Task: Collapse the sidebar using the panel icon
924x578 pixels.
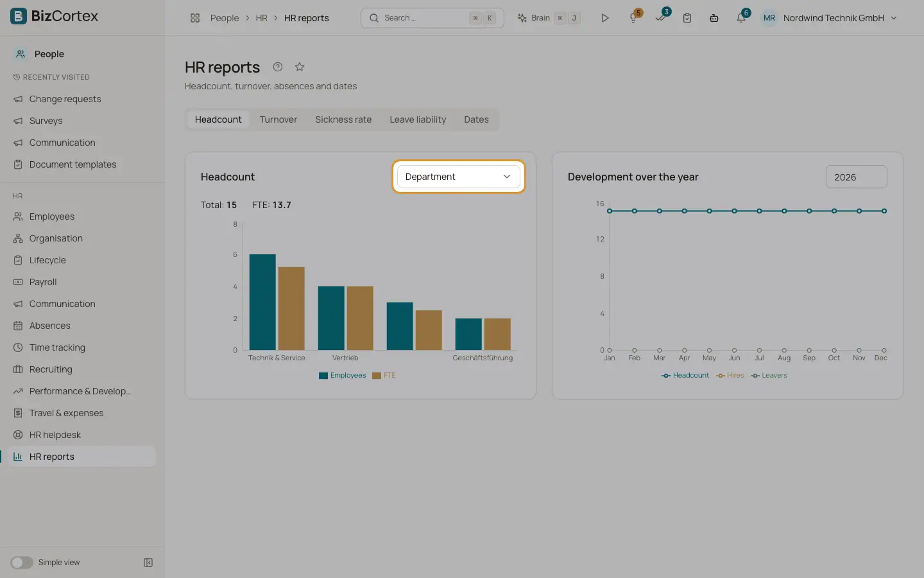Action: tap(148, 563)
